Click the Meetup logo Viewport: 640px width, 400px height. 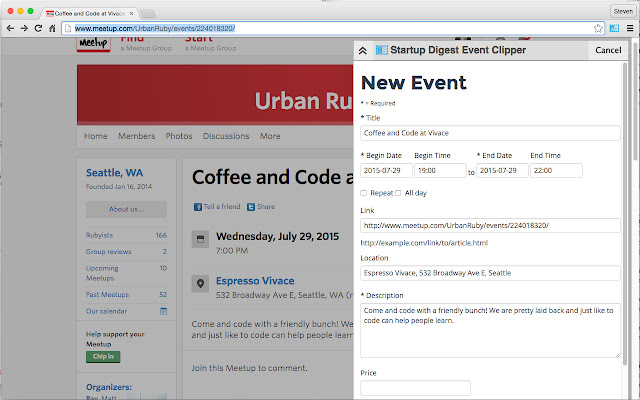(93, 43)
